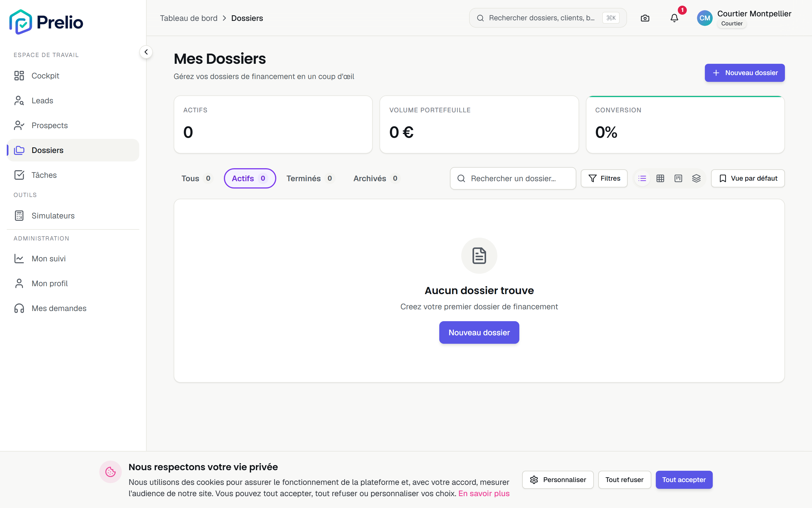Click Nouveau dossier in the empty state
The width and height of the screenshot is (812, 508).
pos(479,333)
